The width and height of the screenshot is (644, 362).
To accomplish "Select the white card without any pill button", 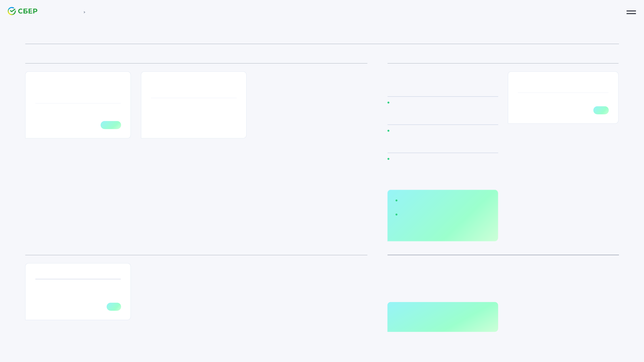I will (x=194, y=105).
